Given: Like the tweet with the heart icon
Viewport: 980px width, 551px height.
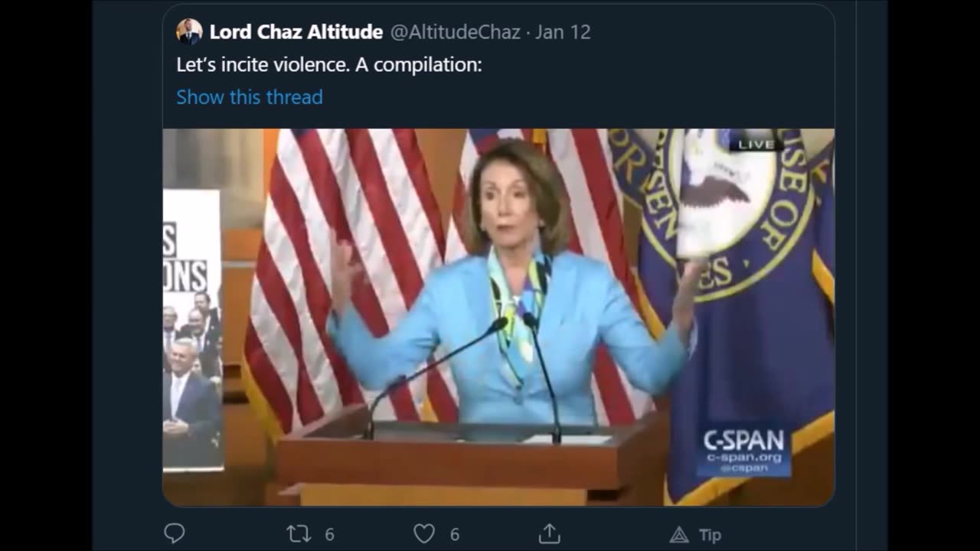Looking at the screenshot, I should pos(424,533).
